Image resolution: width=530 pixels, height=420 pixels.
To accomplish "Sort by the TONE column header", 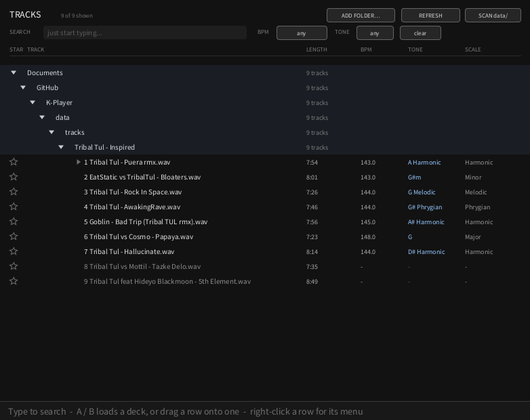I will tap(415, 49).
